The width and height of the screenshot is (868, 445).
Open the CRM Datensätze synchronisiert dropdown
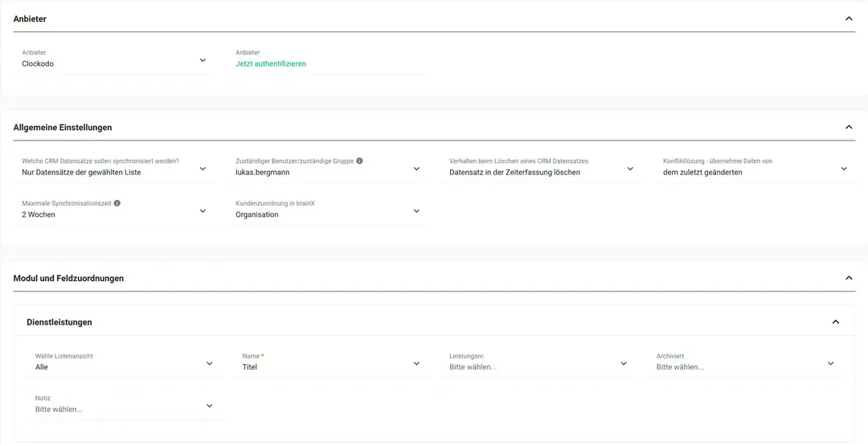pyautogui.click(x=113, y=168)
